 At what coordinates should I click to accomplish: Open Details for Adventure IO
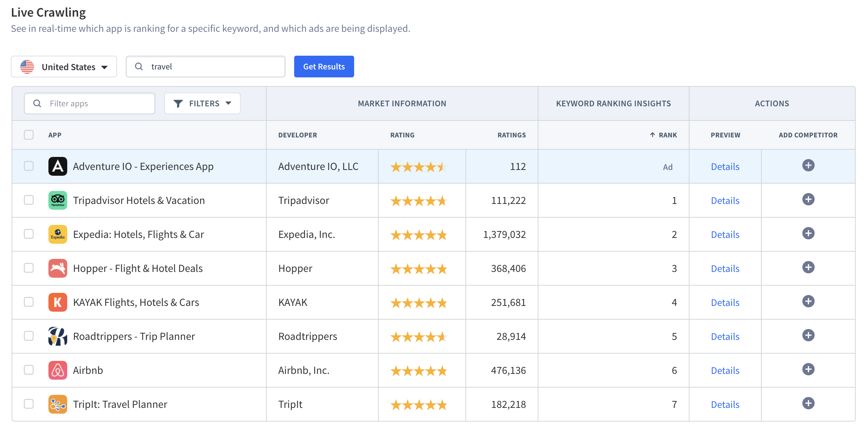[x=725, y=167]
